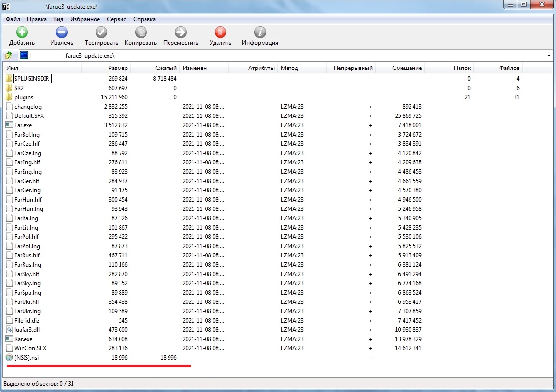This screenshot has height=392, width=556.
Task: Select the FarCze.hlf file name
Action: tap(27, 144)
